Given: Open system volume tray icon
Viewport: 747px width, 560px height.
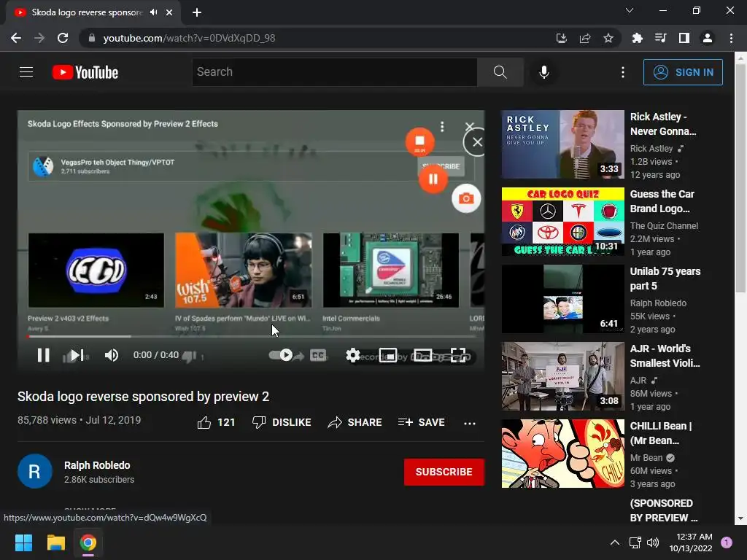Looking at the screenshot, I should pos(653,542).
